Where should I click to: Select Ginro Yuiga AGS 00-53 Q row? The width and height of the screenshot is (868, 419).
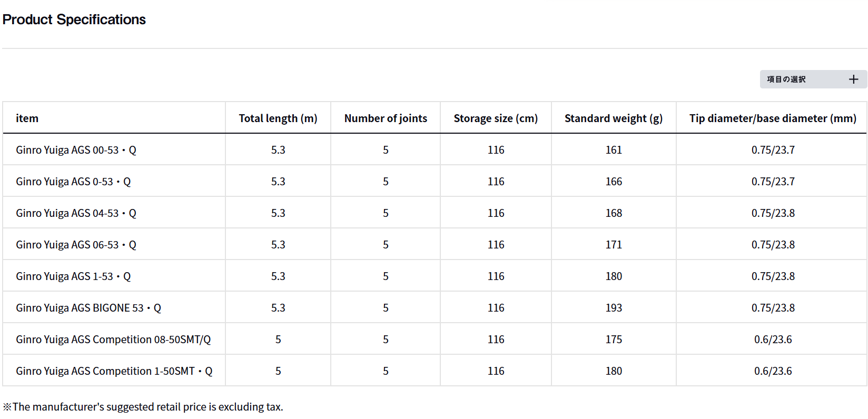pyautogui.click(x=76, y=150)
